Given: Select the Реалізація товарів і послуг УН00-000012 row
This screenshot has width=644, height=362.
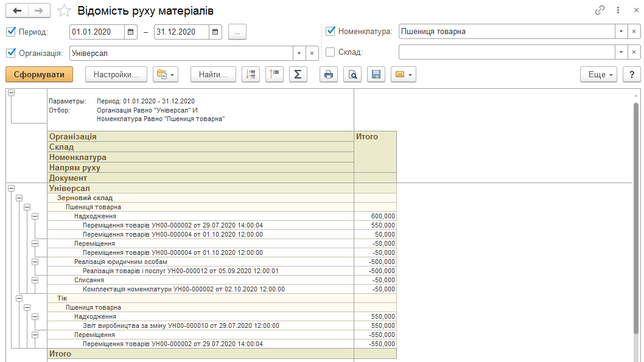Looking at the screenshot, I should (x=222, y=271).
